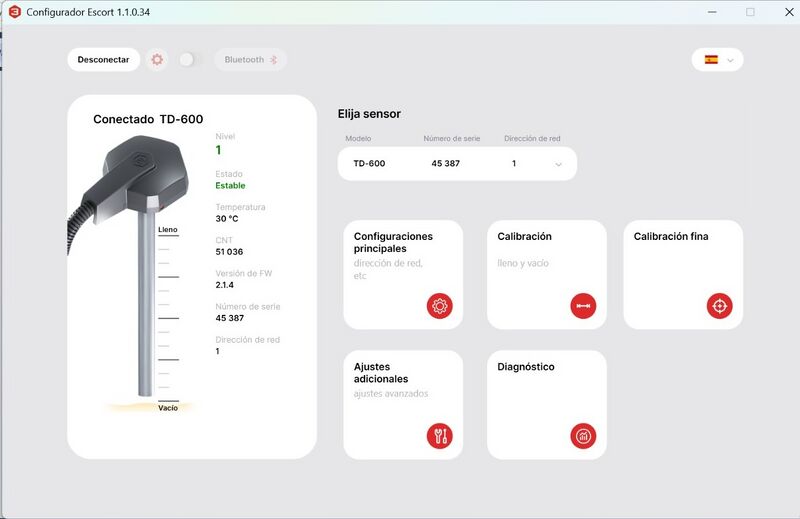Click the Elija sensor heading
Viewport: 800px width, 519px height.
tap(369, 114)
